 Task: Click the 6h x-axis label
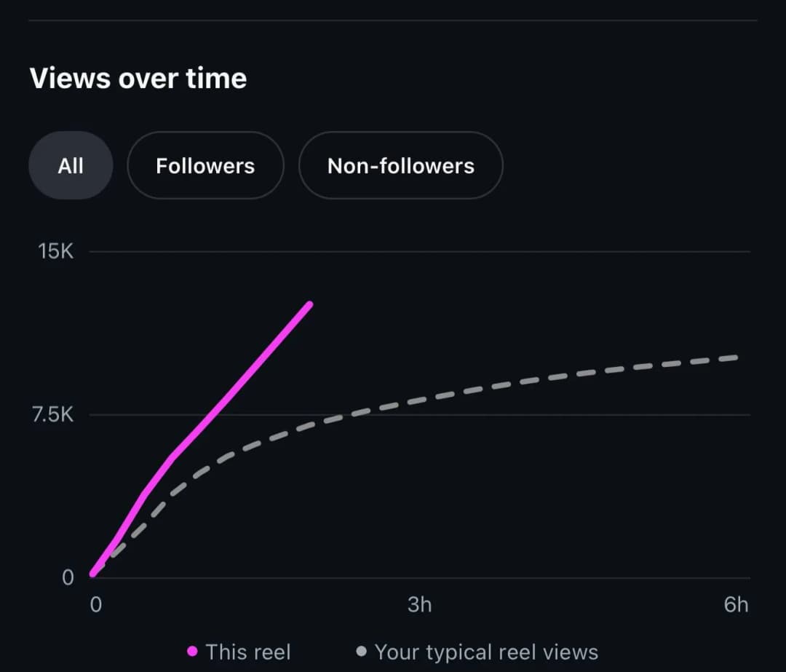(x=736, y=604)
